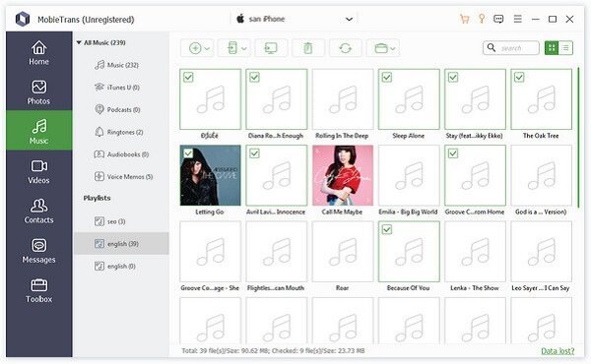Click the export to PC icon

tap(271, 48)
